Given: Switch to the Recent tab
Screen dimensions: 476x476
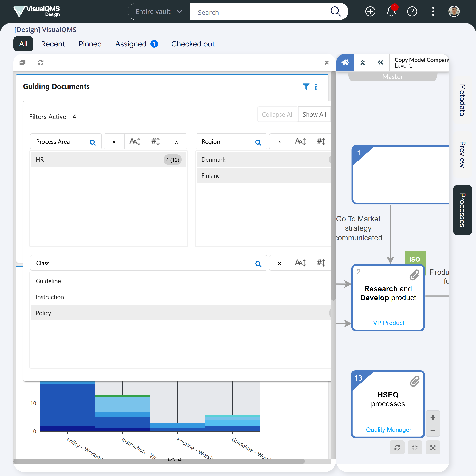Looking at the screenshot, I should click(53, 44).
